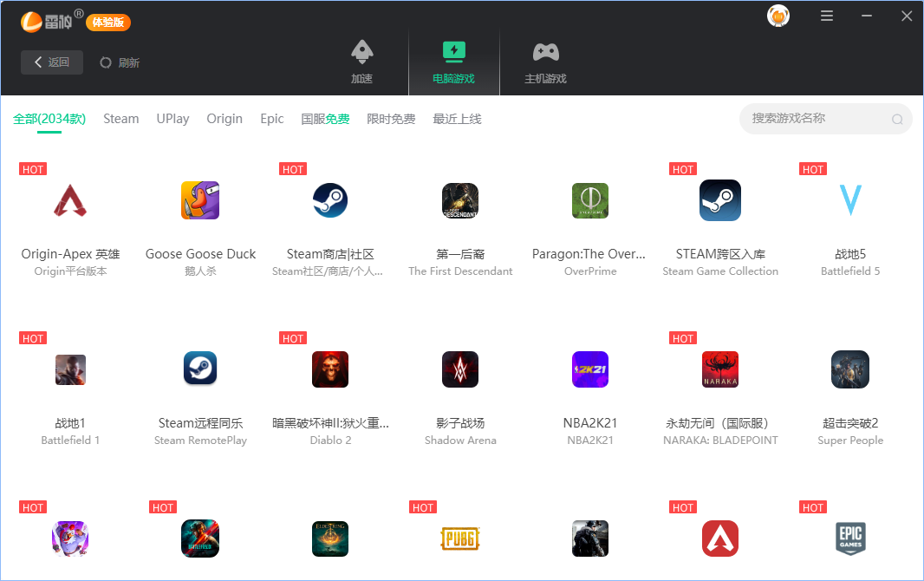Image resolution: width=924 pixels, height=581 pixels.
Task: Click the Shadow Arena subtitle text
Action: 460,441
